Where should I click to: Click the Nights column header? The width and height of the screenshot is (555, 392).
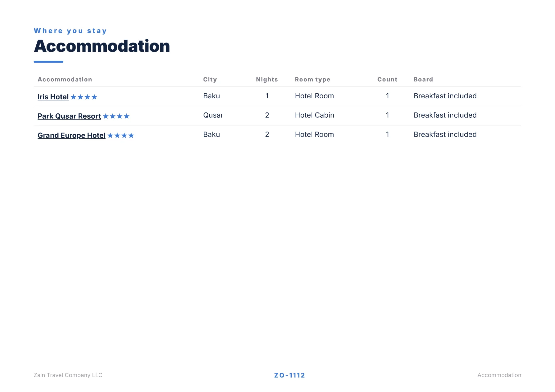point(267,80)
